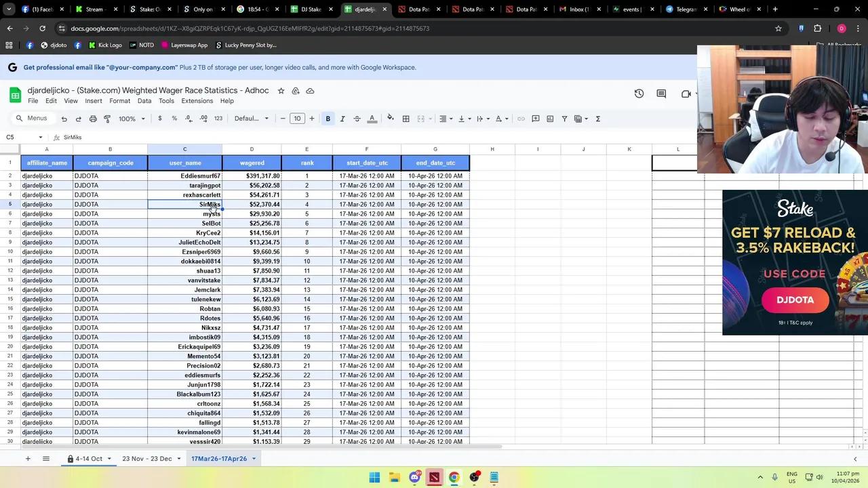Open the Extensions menu
Image resolution: width=868 pixels, height=488 pixels.
click(x=197, y=101)
